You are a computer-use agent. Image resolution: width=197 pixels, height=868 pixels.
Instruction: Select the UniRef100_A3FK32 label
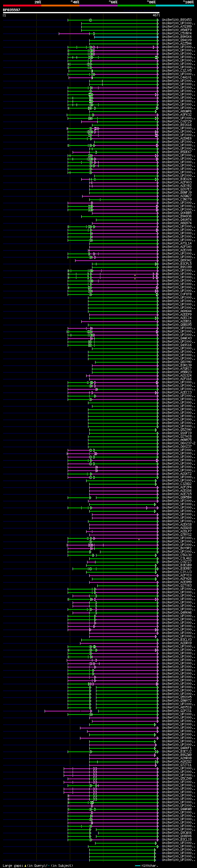pos(177,115)
